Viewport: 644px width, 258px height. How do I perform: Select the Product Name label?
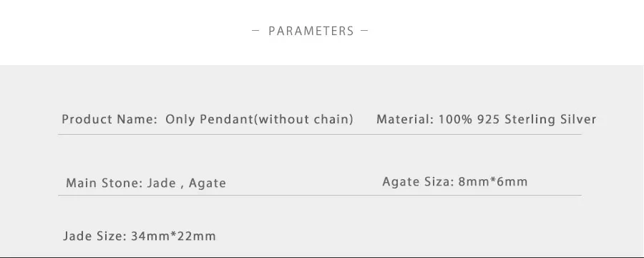coord(109,120)
